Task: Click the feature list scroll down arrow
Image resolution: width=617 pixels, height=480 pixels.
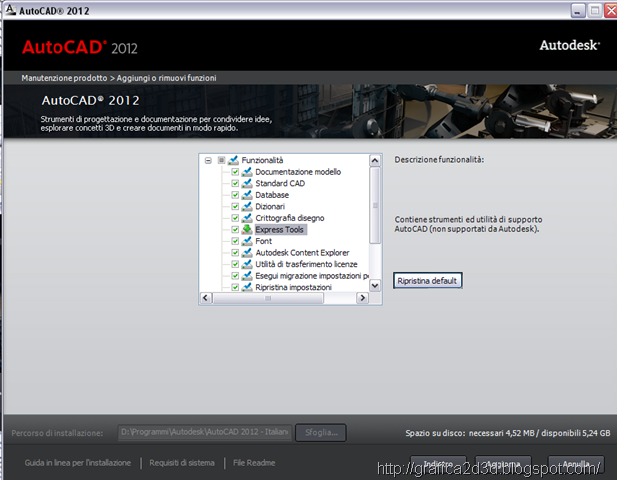Action: [375, 286]
